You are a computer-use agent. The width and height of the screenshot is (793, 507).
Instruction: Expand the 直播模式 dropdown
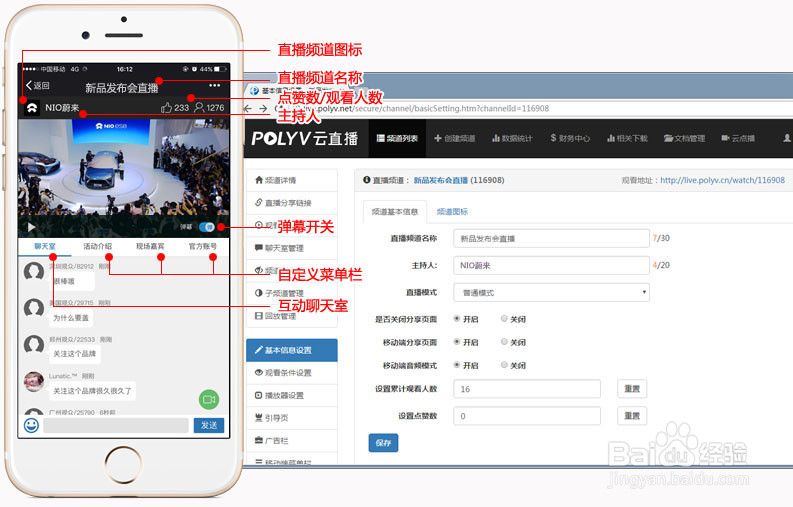coord(551,292)
